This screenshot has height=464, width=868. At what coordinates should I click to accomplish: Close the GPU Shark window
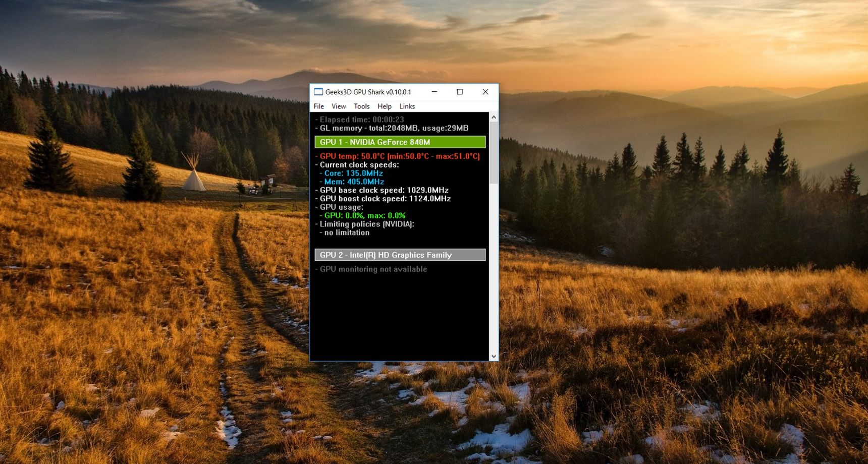[485, 92]
